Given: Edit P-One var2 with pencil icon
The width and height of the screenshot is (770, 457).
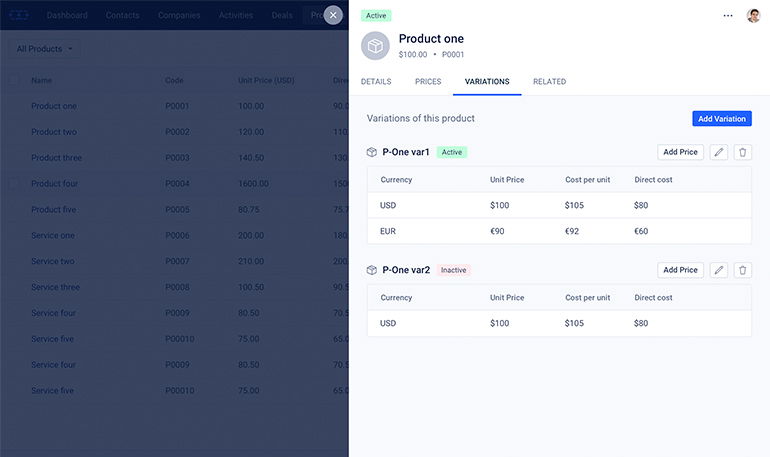Looking at the screenshot, I should (719, 270).
